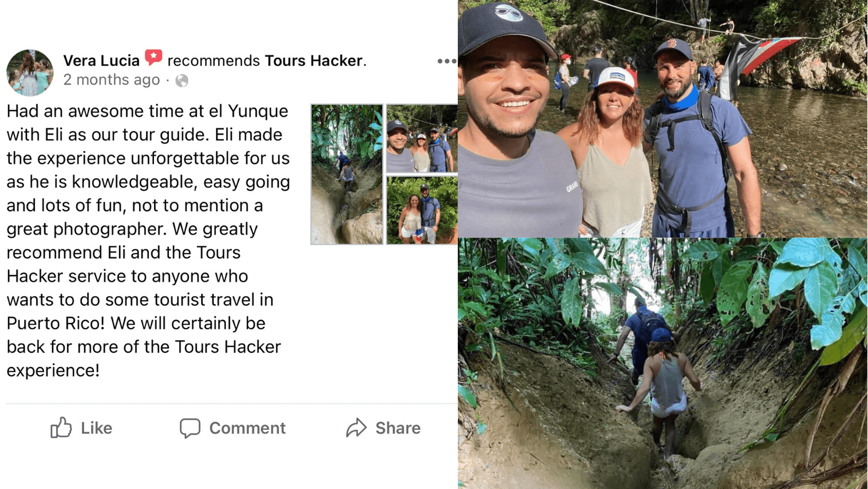The image size is (868, 489).
Task: Click the word "recommends" in the header
Action: tap(213, 61)
